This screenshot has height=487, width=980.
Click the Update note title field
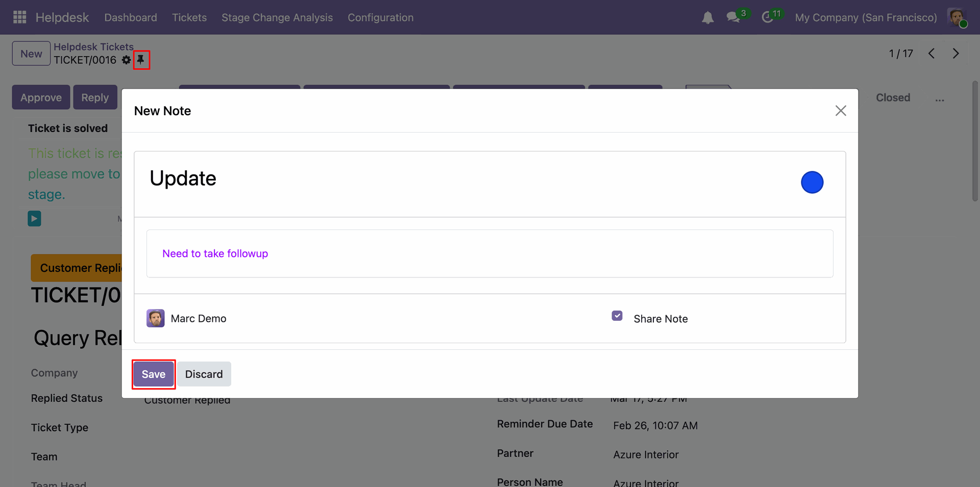tap(183, 179)
